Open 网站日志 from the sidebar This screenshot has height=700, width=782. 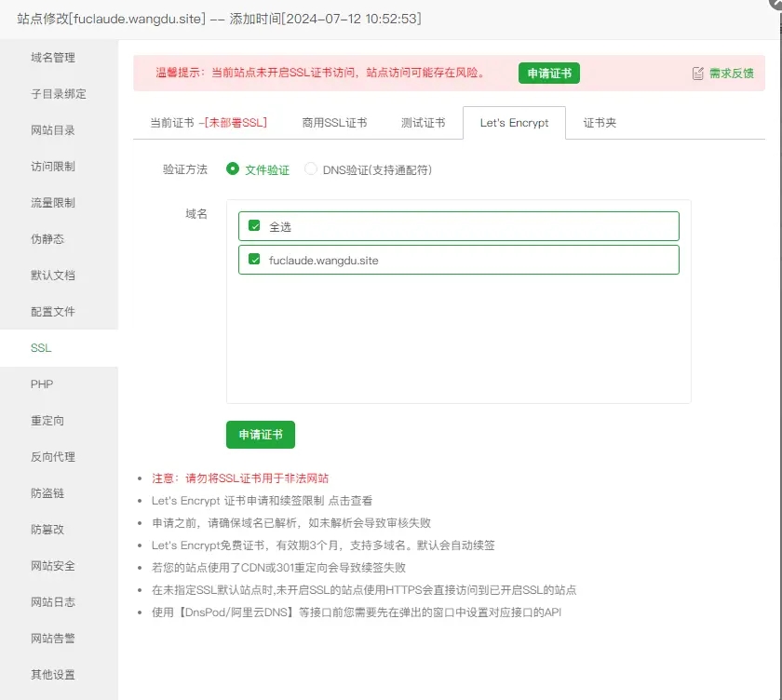[x=53, y=602]
